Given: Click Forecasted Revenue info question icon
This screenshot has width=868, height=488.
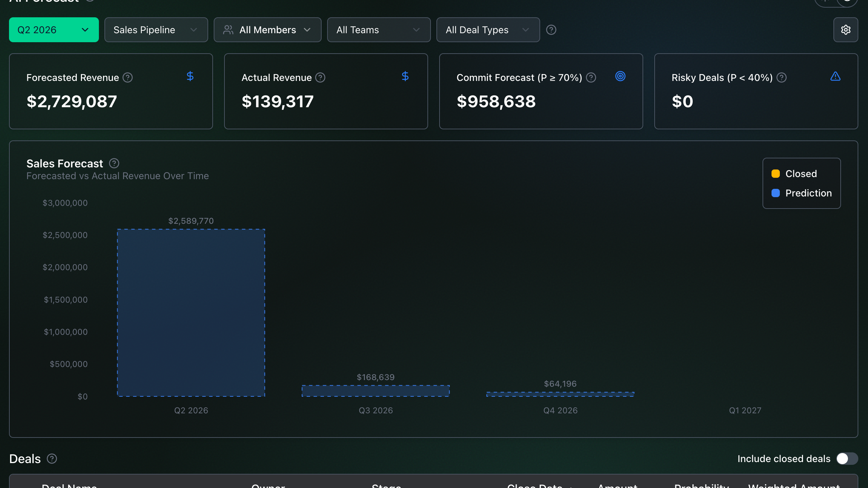Looking at the screenshot, I should point(128,77).
